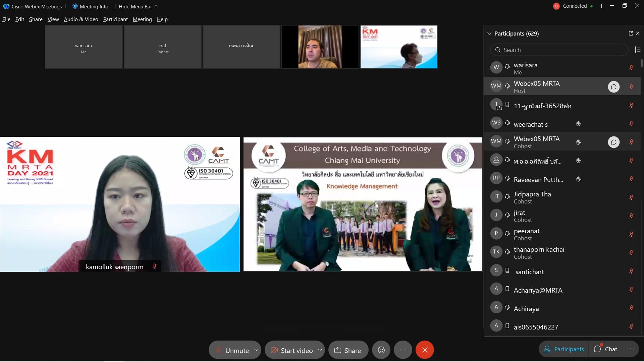Open chat with Webex05 MRTA host

coord(614,86)
